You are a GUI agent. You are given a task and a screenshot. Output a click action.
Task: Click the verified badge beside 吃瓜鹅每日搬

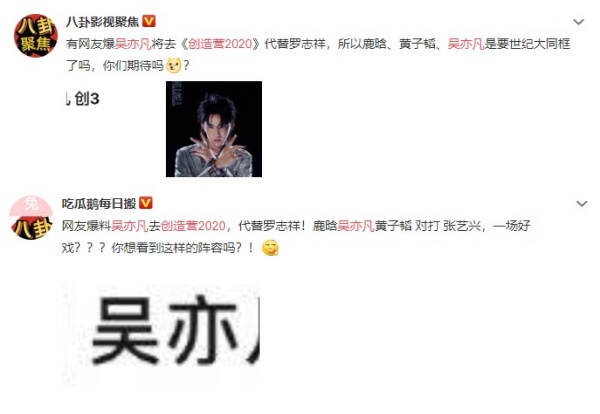click(146, 203)
